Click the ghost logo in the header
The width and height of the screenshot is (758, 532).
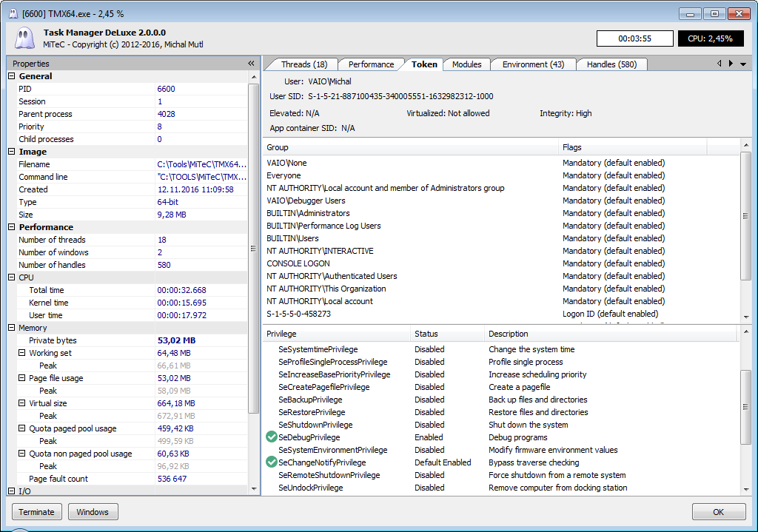coord(23,38)
